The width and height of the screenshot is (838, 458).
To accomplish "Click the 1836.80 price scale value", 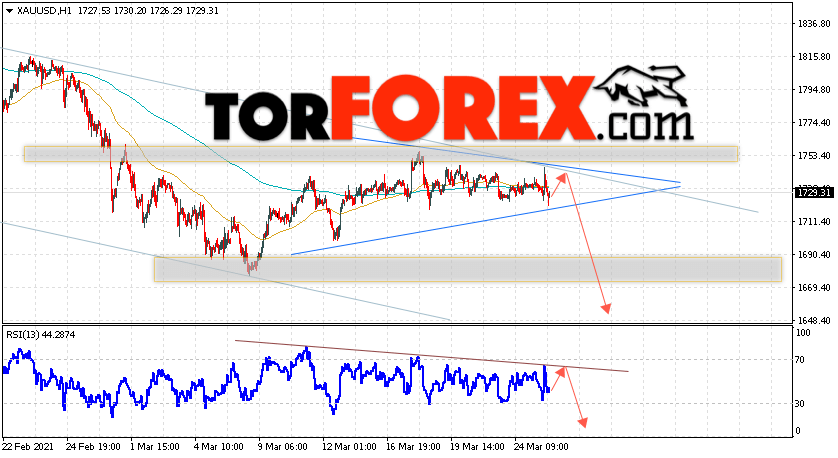I will pyautogui.click(x=814, y=24).
